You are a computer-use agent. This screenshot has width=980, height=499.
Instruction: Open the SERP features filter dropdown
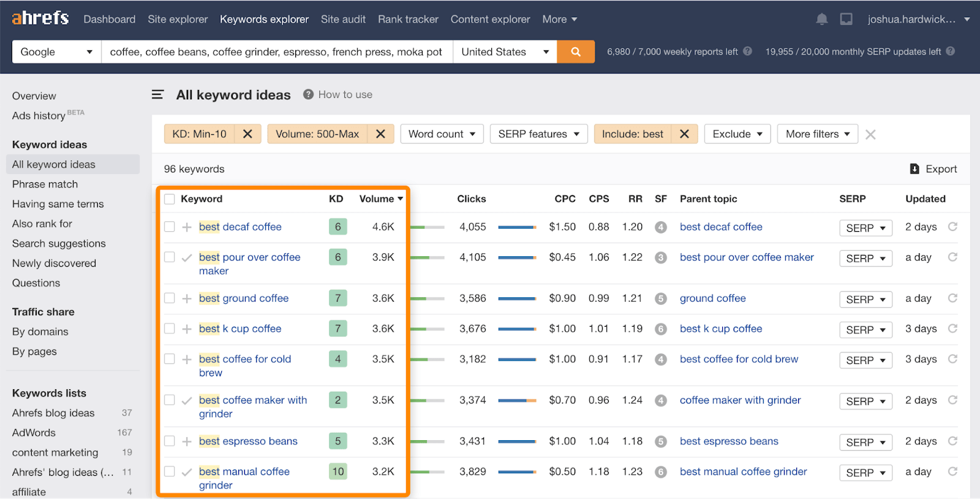click(x=538, y=134)
